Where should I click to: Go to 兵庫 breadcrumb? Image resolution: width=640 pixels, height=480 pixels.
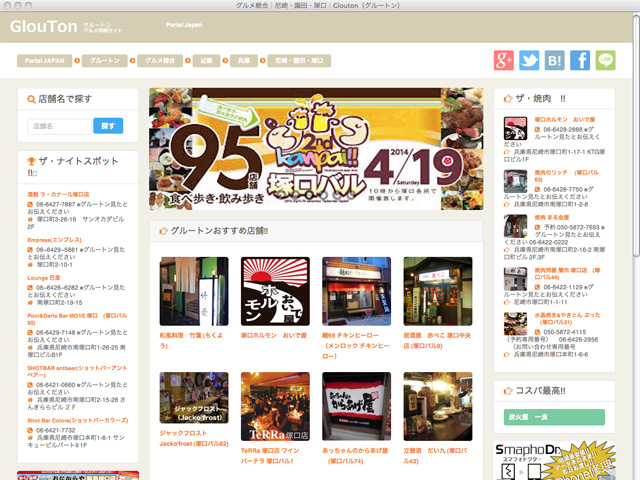244,61
